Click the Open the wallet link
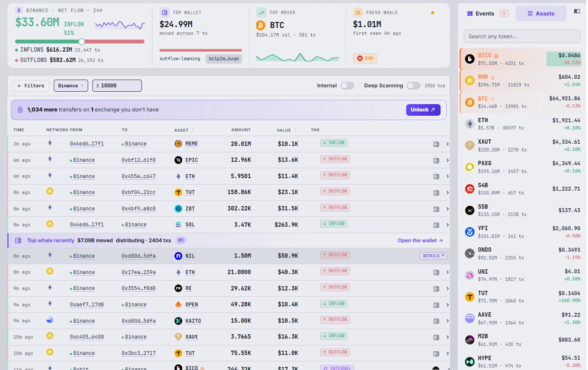The image size is (588, 370). pyautogui.click(x=420, y=240)
